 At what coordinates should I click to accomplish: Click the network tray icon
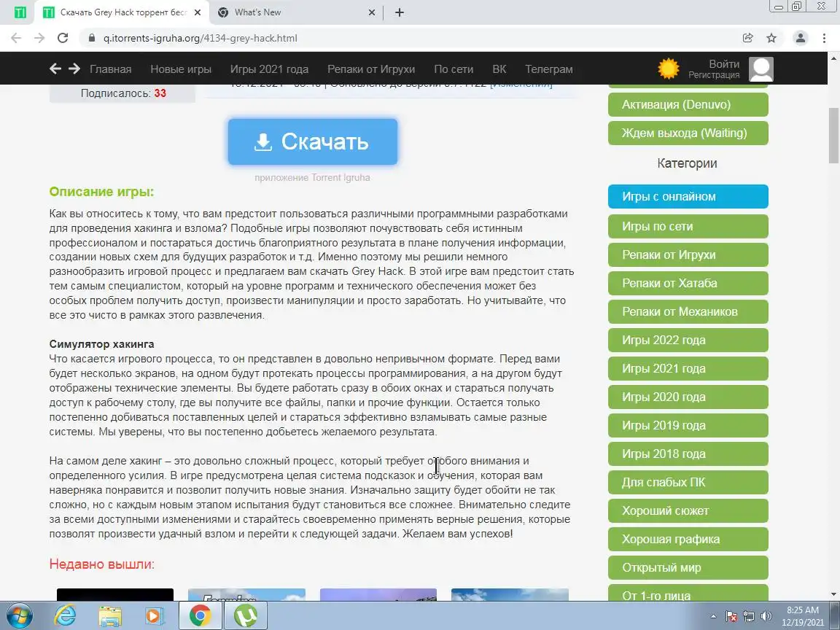point(748,617)
